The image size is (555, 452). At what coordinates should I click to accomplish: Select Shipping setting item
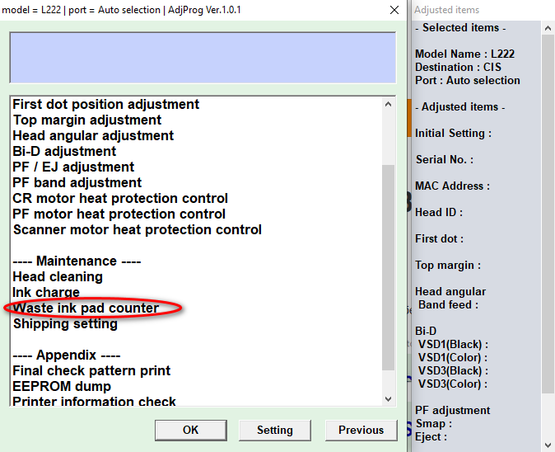pos(65,324)
